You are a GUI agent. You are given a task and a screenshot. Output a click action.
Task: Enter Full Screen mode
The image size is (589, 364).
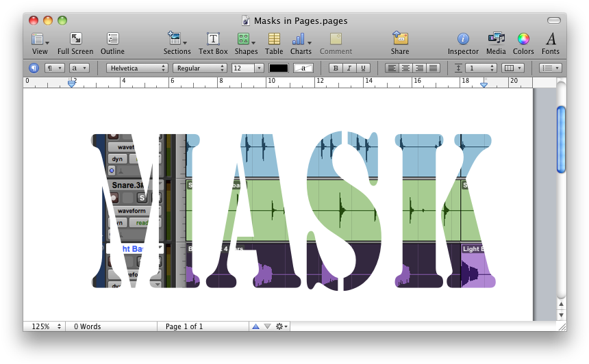(75, 44)
